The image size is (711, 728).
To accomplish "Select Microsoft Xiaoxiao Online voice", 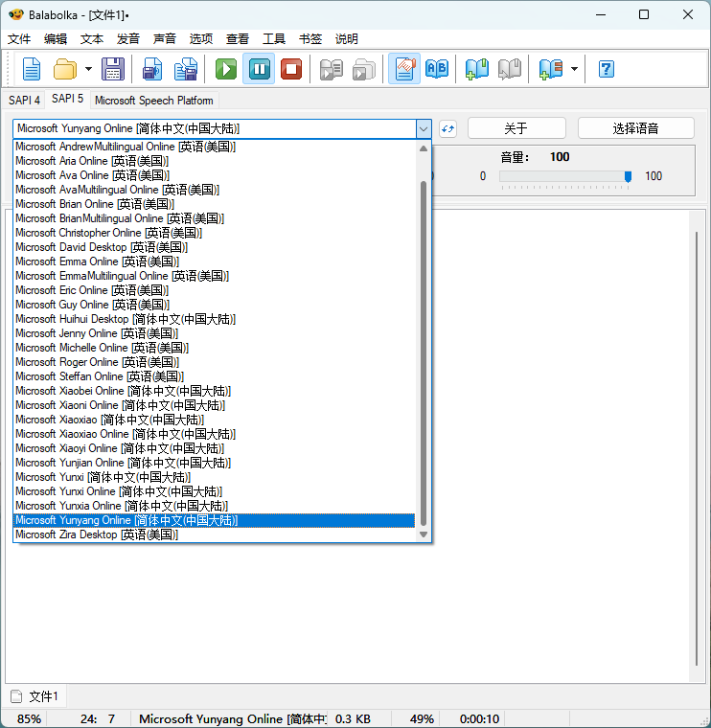I will (x=214, y=434).
